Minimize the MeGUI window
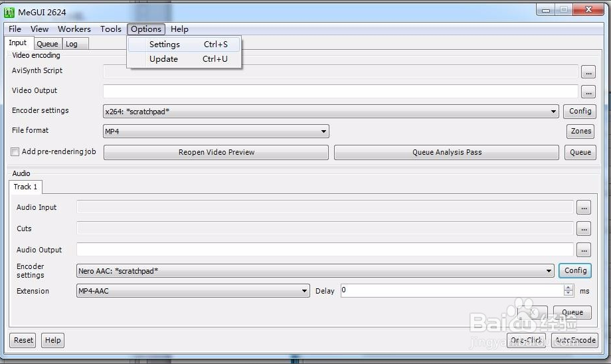Image resolution: width=611 pixels, height=364 pixels. tap(546, 10)
